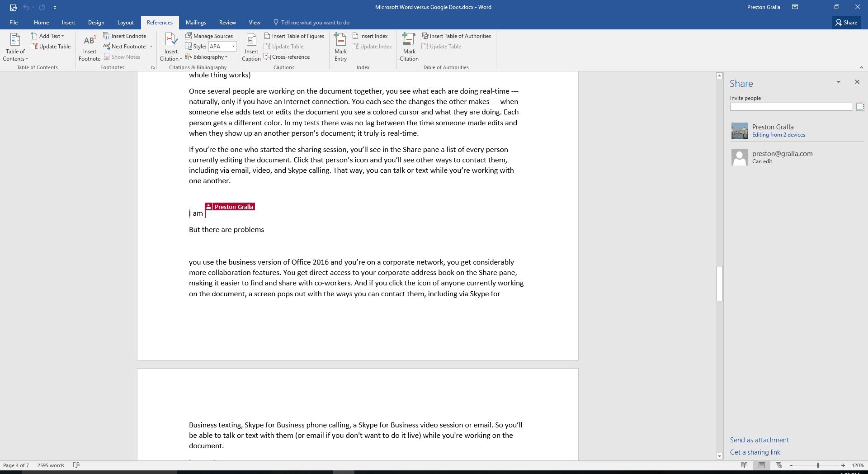The image size is (868, 474).
Task: Click the Invite people input field
Action: [x=791, y=107]
